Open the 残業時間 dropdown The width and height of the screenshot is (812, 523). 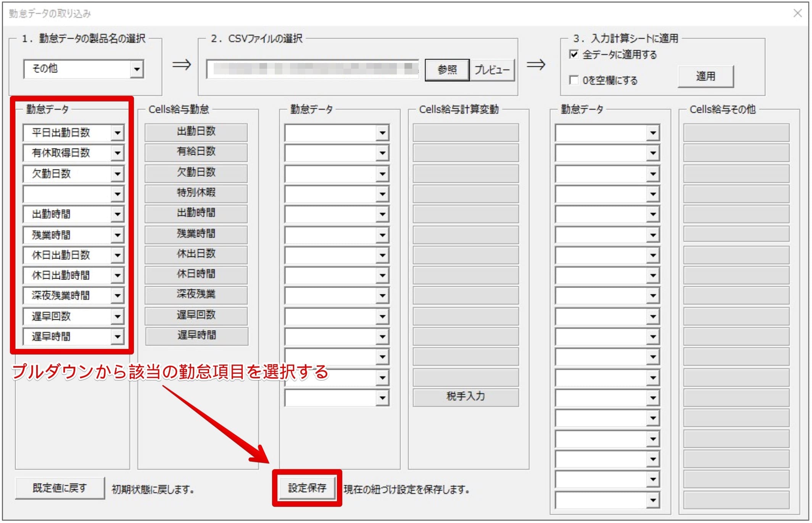point(118,235)
